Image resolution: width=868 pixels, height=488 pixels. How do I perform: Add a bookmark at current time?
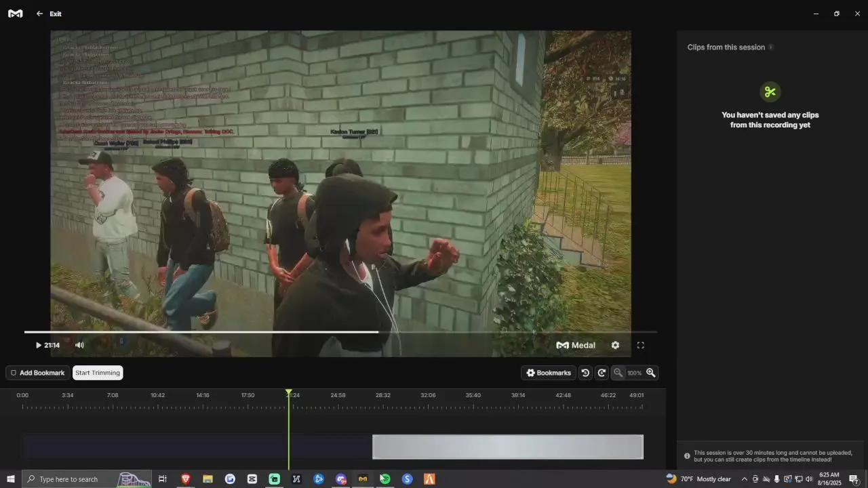pyautogui.click(x=37, y=373)
